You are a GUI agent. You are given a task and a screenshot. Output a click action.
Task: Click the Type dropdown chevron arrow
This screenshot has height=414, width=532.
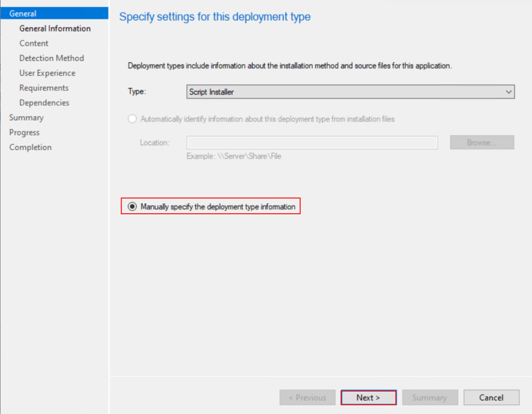pyautogui.click(x=508, y=92)
